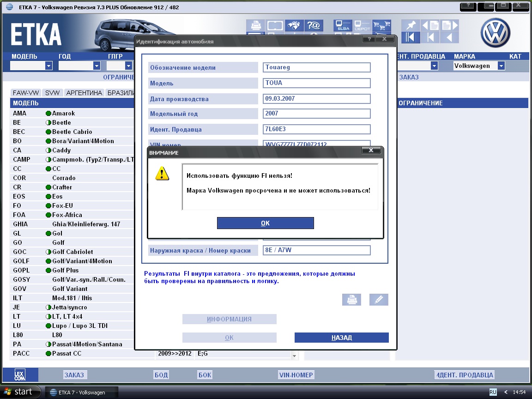
Task: Switch to the FAW-VW tab
Action: [x=26, y=93]
